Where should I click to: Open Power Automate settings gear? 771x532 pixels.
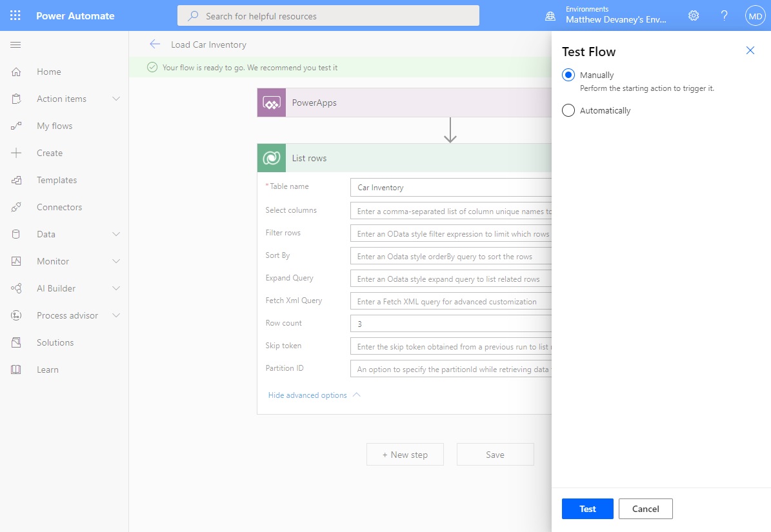(x=694, y=15)
